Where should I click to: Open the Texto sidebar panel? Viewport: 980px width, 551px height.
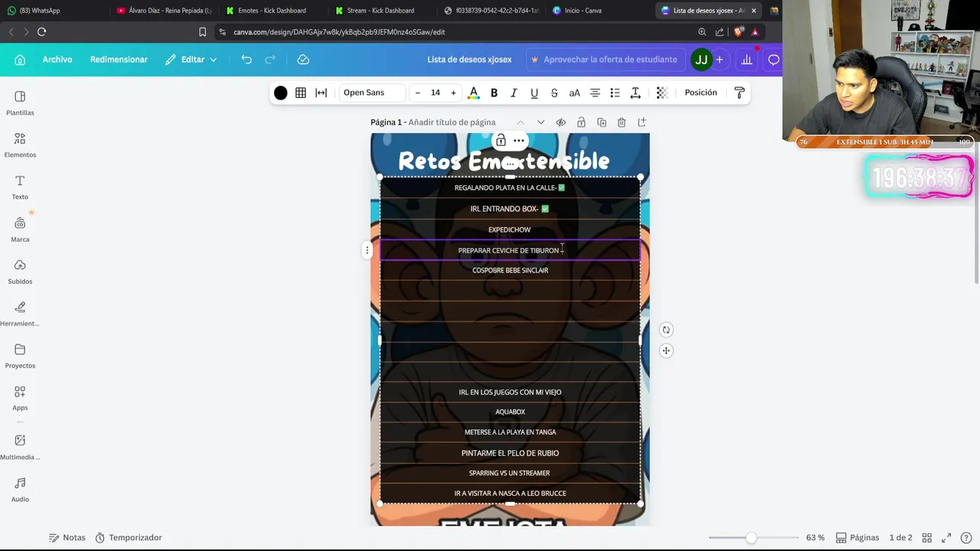pos(20,187)
